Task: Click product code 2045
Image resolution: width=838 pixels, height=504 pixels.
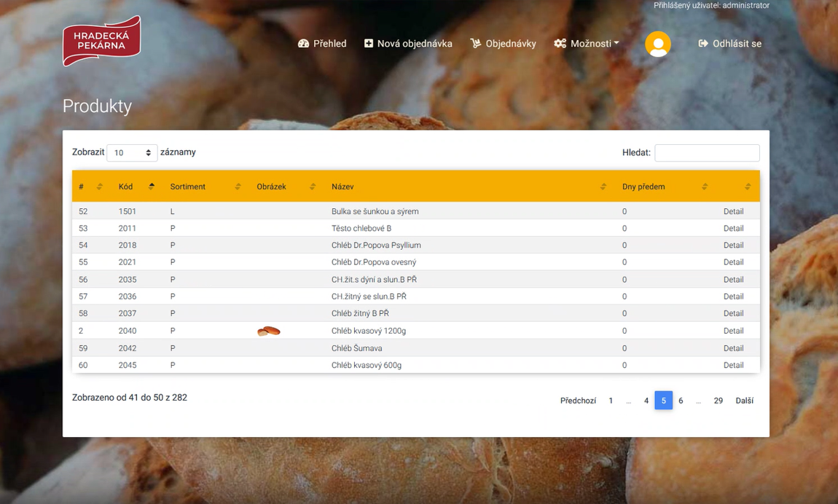Action: coord(128,365)
